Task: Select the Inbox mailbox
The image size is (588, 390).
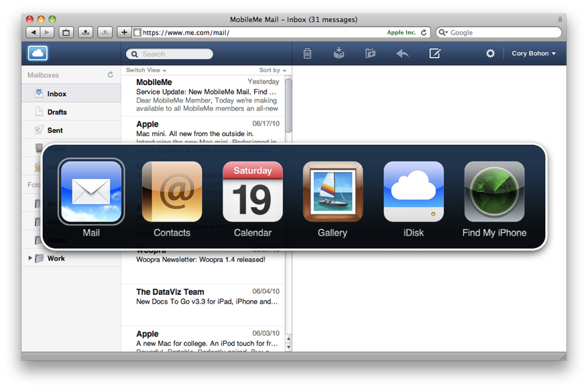Action: (71, 93)
